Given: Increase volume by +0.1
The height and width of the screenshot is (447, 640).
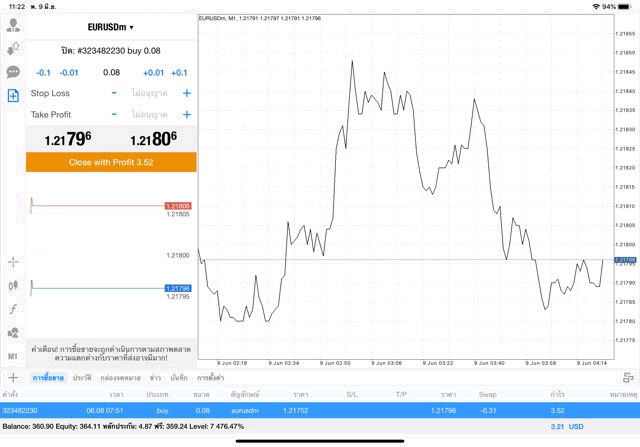Looking at the screenshot, I should tap(179, 73).
